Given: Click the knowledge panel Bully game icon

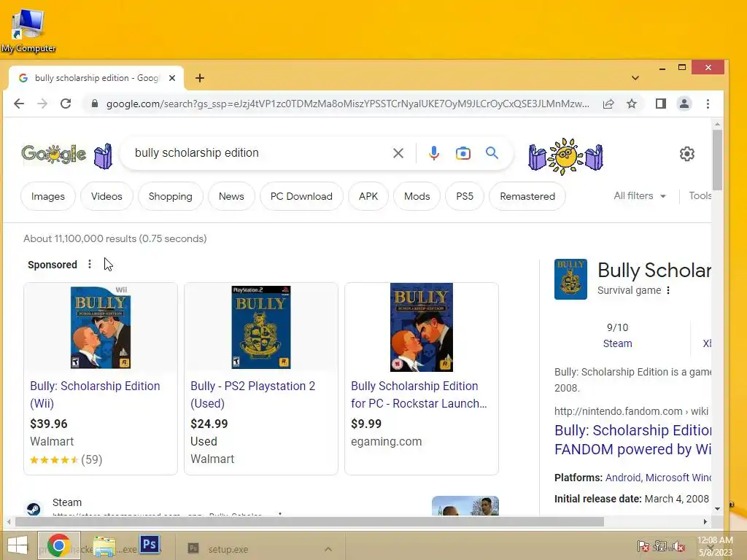Looking at the screenshot, I should coord(570,279).
